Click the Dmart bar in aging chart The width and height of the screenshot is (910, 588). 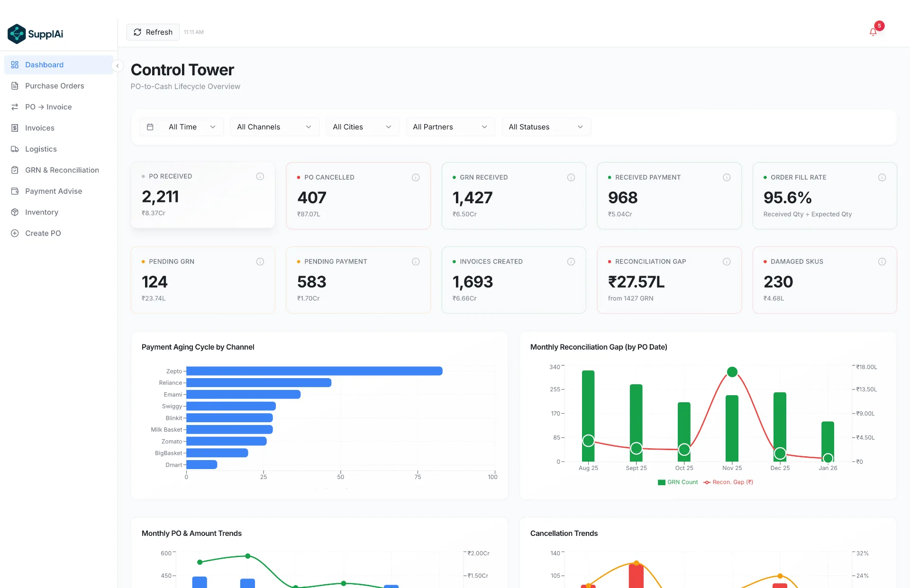pyautogui.click(x=202, y=465)
